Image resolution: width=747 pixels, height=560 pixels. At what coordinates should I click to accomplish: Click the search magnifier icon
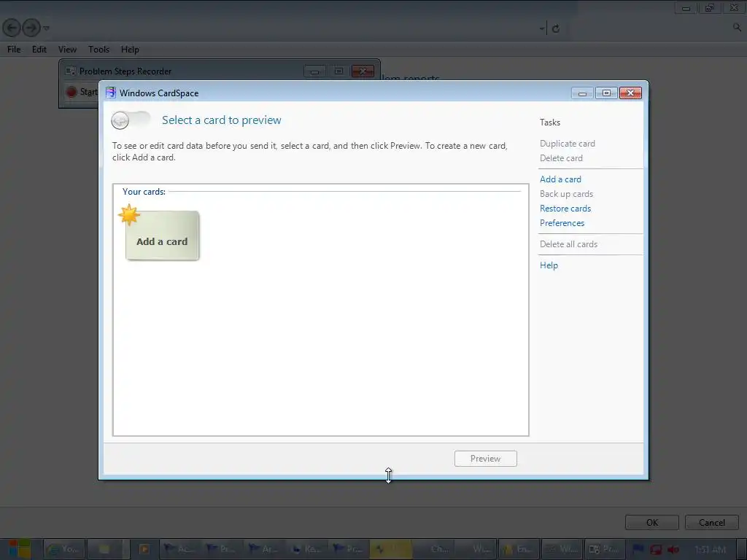(737, 28)
